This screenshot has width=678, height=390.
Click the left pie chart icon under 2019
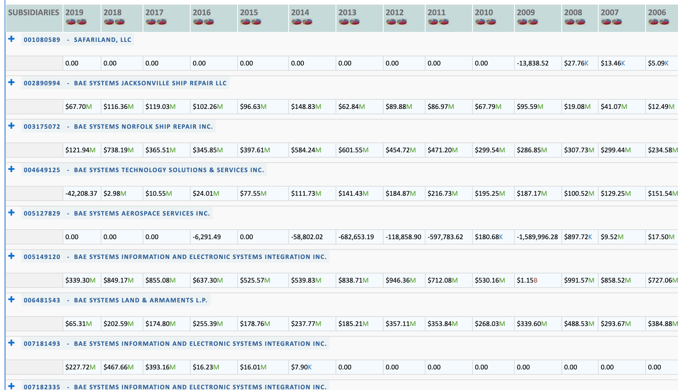70,22
